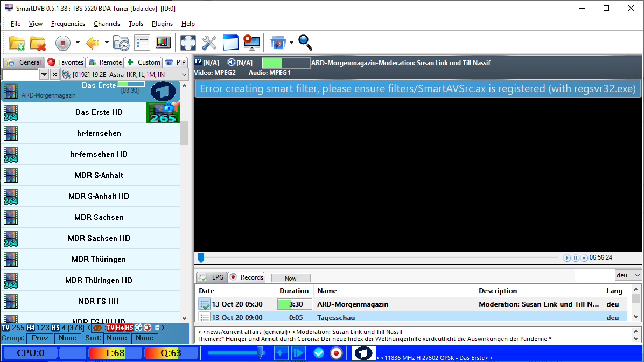Open the deu language dropdown
Screen dimensions: 644x362
(628, 275)
